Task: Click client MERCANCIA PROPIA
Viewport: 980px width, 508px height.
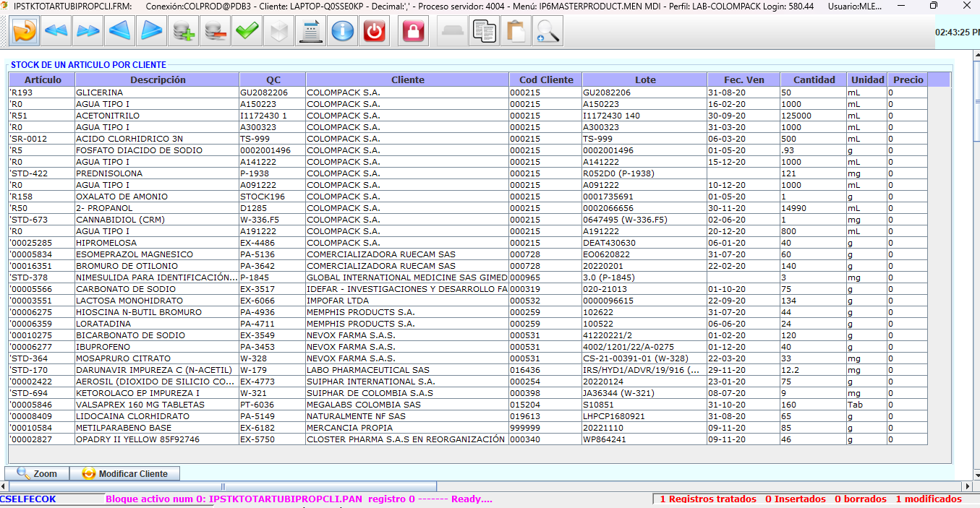Action: click(x=407, y=428)
